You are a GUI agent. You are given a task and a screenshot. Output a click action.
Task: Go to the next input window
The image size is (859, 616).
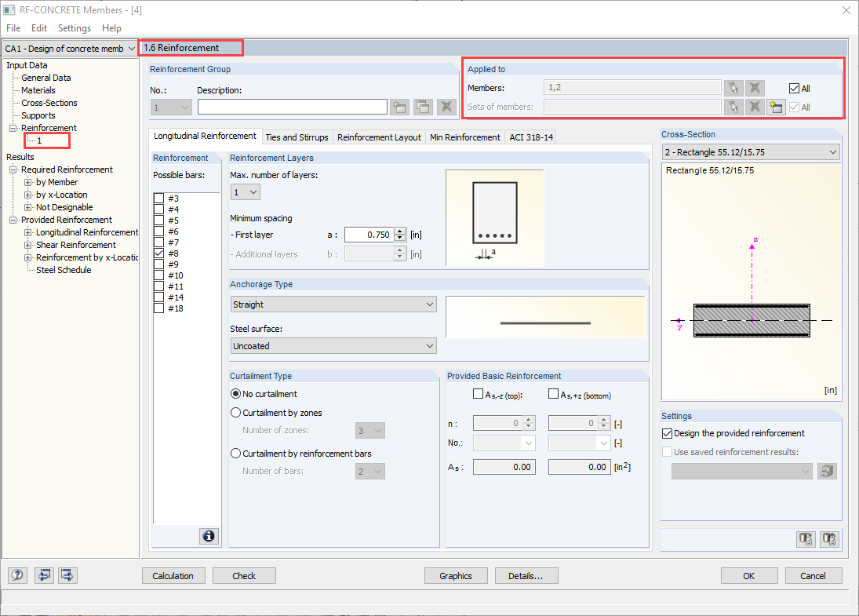67,575
